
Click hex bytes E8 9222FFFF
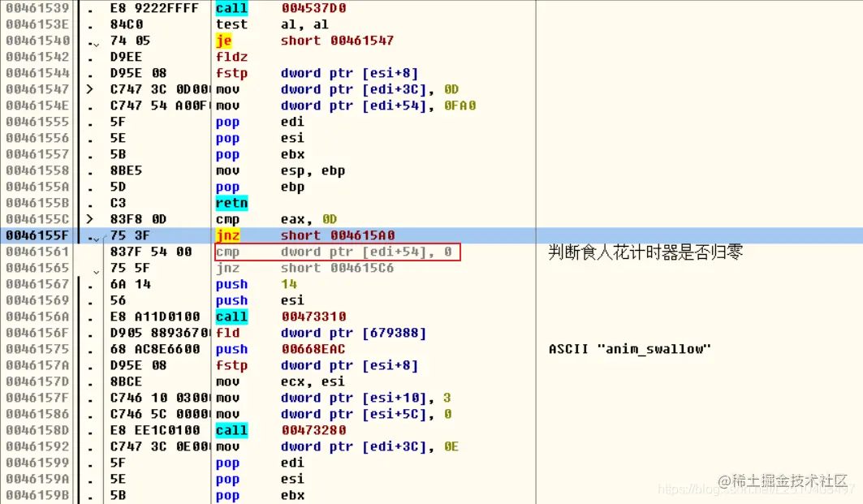pos(154,7)
